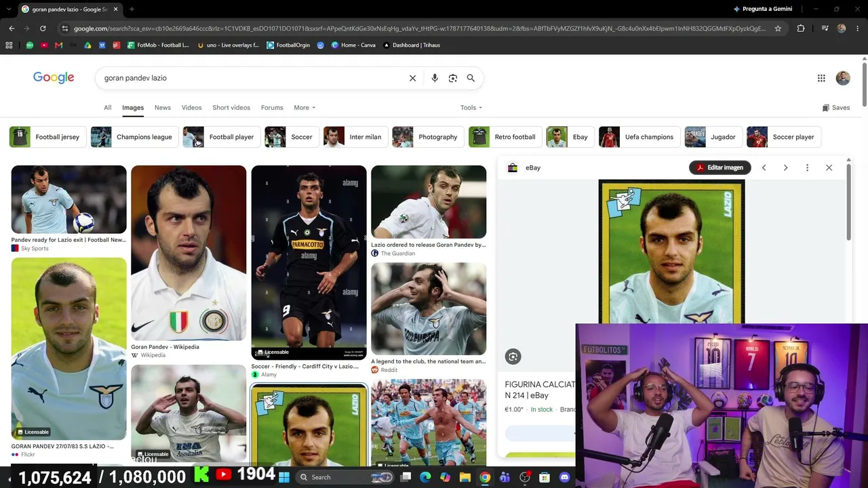The height and width of the screenshot is (488, 868).
Task: Close the eBay image preview panel
Action: pos(829,167)
